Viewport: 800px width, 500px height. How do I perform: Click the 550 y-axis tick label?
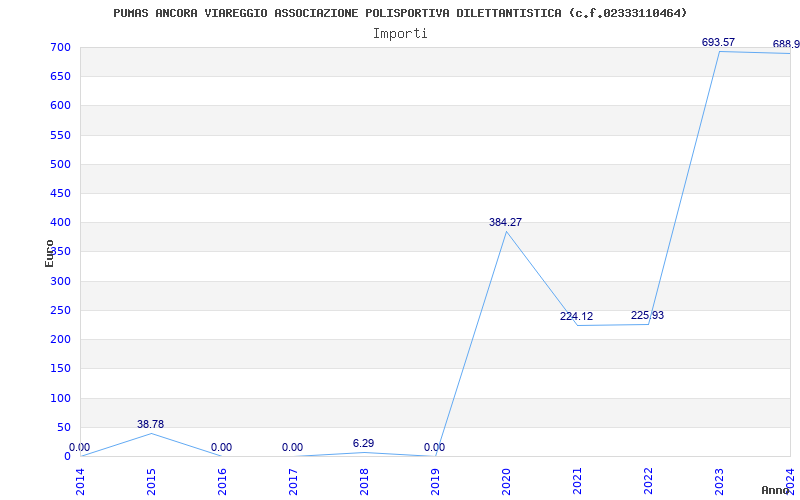60,135
